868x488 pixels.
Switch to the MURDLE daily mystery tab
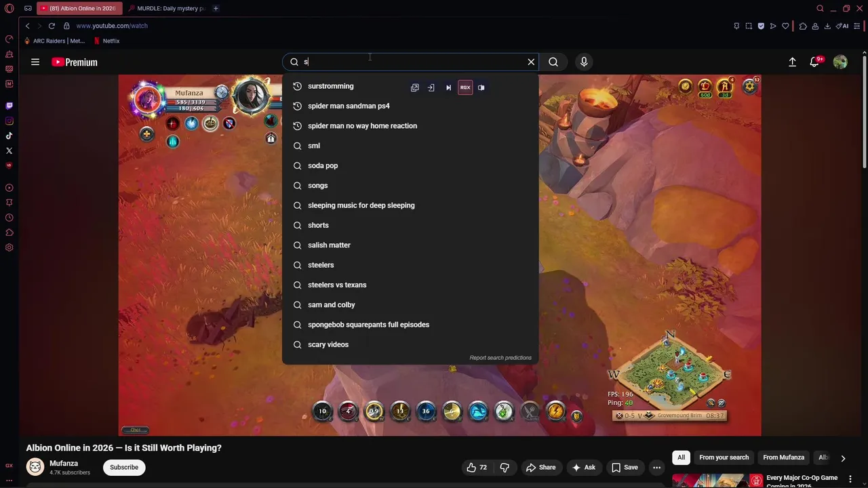pyautogui.click(x=166, y=9)
